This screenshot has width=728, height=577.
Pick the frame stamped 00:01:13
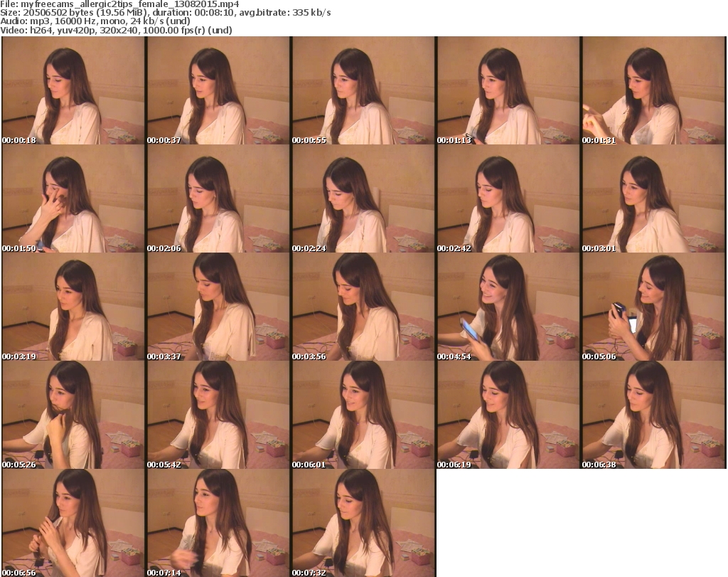point(508,90)
